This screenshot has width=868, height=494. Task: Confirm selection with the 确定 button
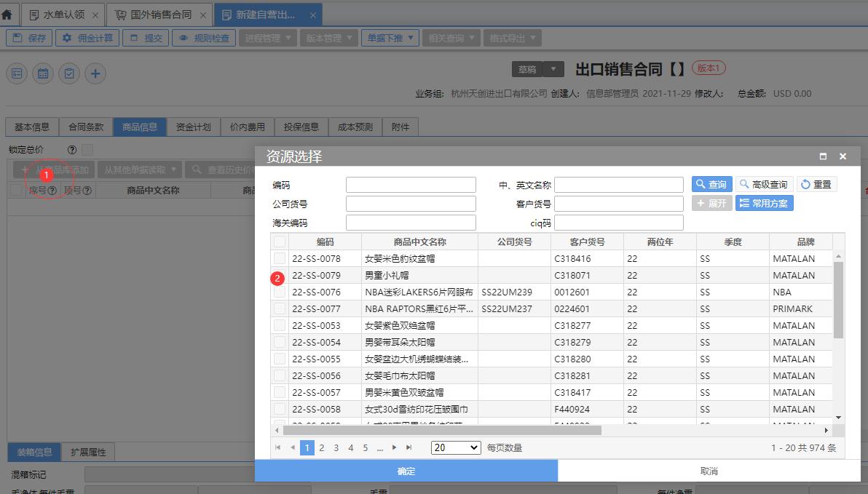pyautogui.click(x=407, y=472)
